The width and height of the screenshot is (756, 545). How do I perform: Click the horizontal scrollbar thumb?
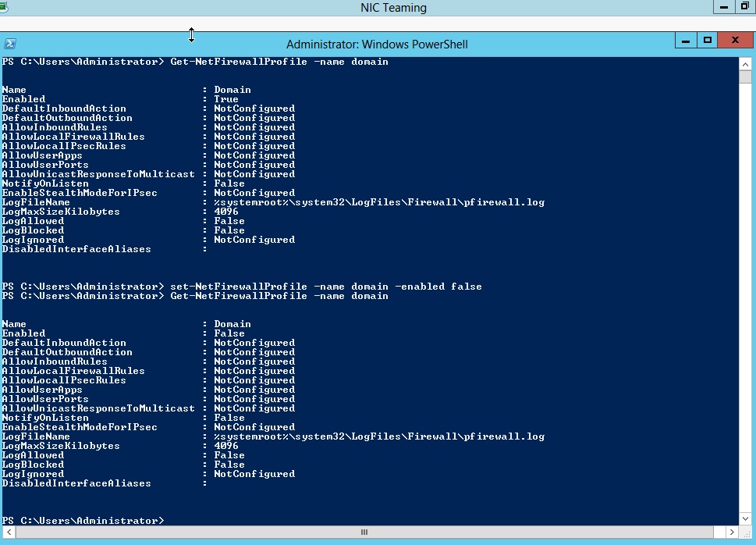363,532
